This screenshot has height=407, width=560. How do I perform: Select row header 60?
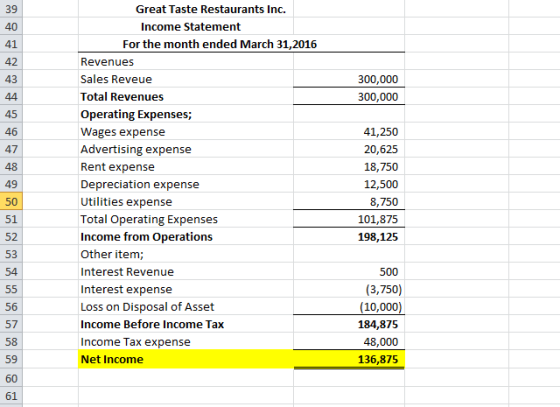click(11, 378)
